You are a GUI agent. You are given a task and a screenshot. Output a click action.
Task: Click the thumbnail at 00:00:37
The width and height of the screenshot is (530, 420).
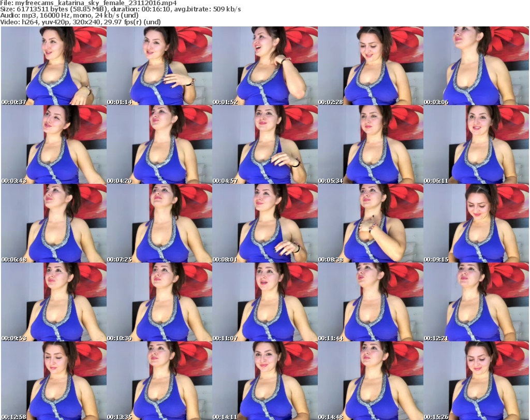[x=54, y=66]
